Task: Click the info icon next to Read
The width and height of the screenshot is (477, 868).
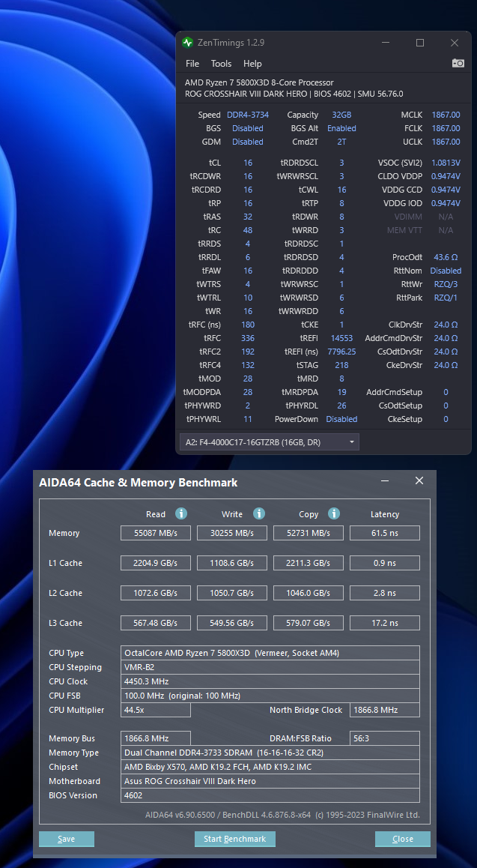Action: click(x=180, y=513)
